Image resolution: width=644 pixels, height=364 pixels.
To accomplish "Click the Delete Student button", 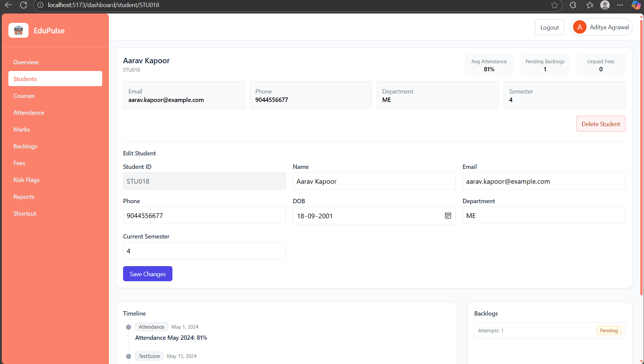I will [x=601, y=124].
